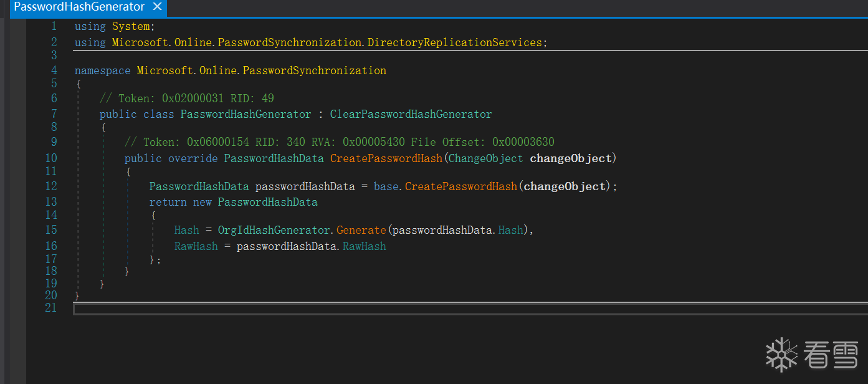Select OrgIdHashGenerator type reference
This screenshot has width=868, height=384.
[x=274, y=230]
